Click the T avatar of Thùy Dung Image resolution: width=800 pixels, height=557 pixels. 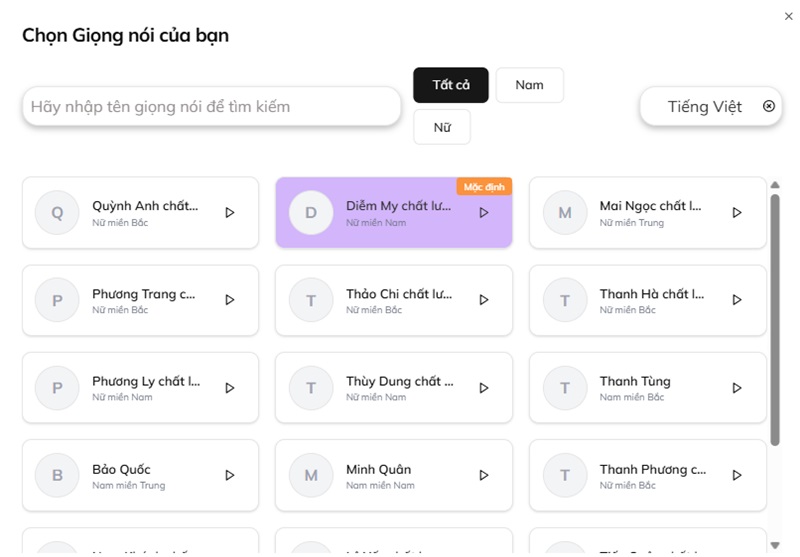click(x=311, y=388)
